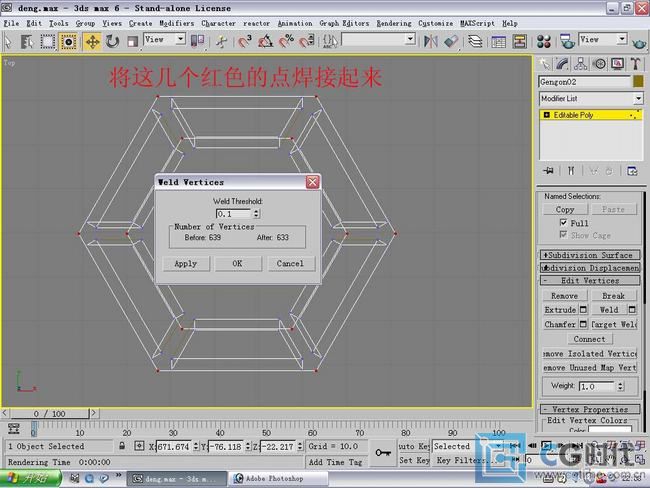650x488 pixels.
Task: Click time slider 0 / 100
Action: [x=49, y=413]
